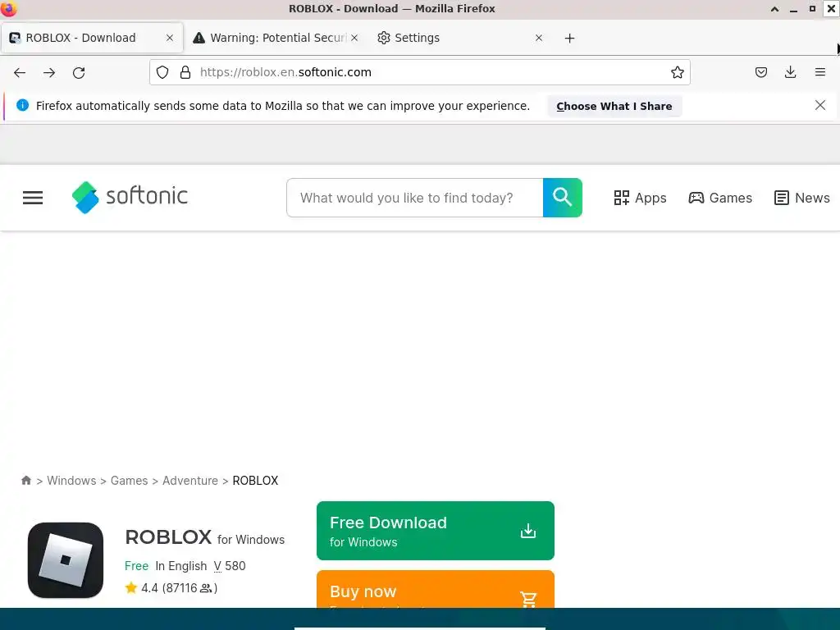
Task: Dismiss the Firefox data sharing notification
Action: tap(819, 106)
